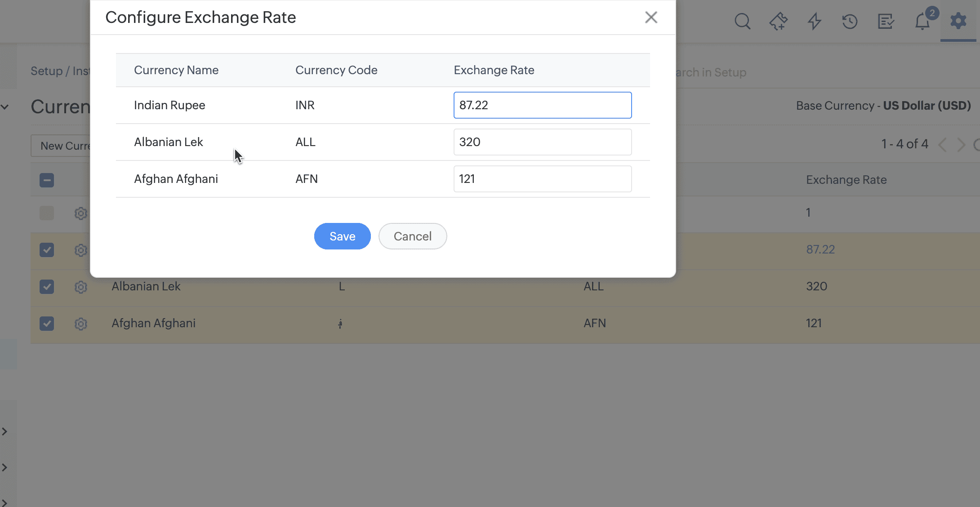Open the notifications bell showing 2 alerts

(x=922, y=21)
